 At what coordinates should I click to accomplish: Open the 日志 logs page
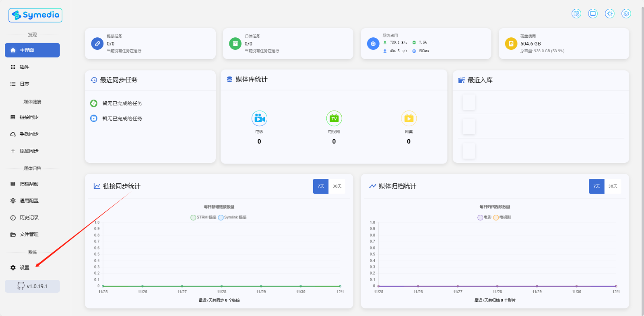point(32,84)
